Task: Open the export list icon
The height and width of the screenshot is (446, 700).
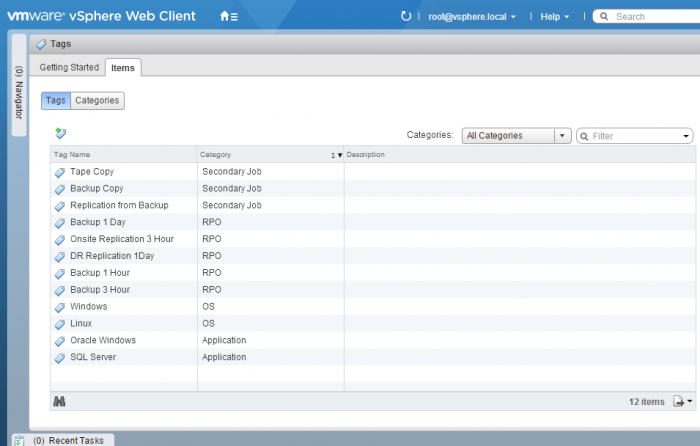Action: pyautogui.click(x=679, y=401)
